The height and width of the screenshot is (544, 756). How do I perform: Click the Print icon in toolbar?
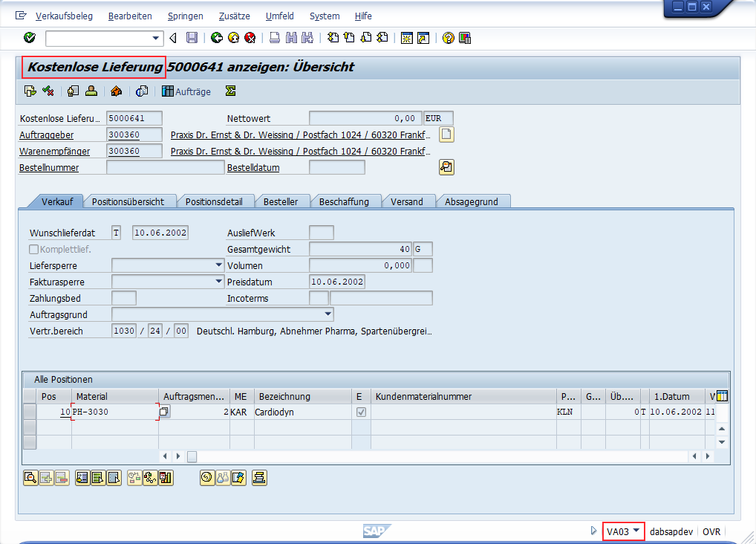274,38
